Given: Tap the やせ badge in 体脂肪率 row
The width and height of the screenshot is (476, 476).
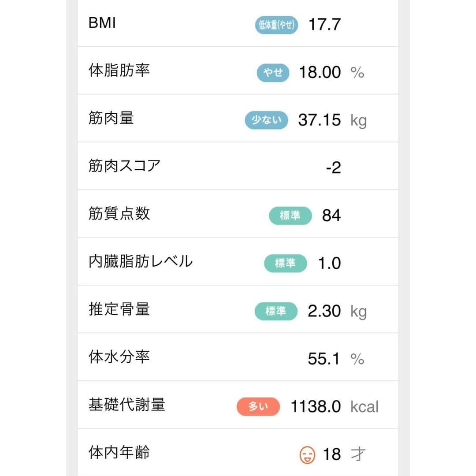Looking at the screenshot, I should coord(273,73).
